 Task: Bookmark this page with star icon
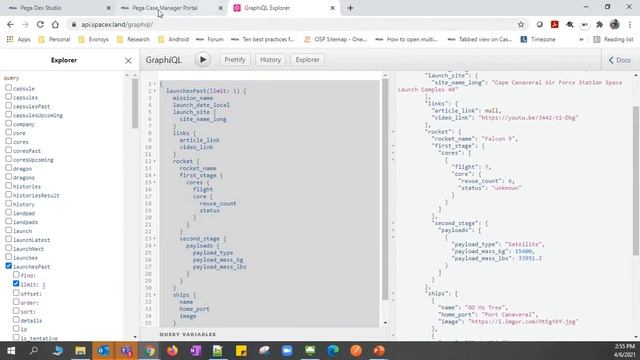pyautogui.click(x=521, y=24)
